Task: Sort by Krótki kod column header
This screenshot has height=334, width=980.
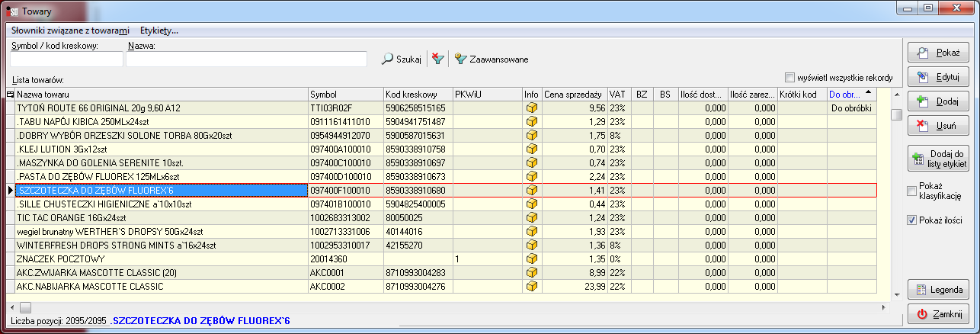Action: pyautogui.click(x=802, y=95)
